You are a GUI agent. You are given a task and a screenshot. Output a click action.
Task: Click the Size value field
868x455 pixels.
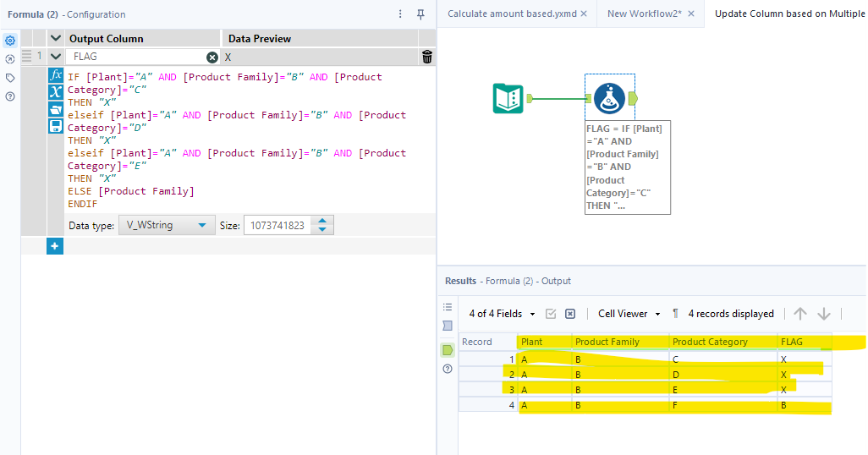tap(277, 225)
